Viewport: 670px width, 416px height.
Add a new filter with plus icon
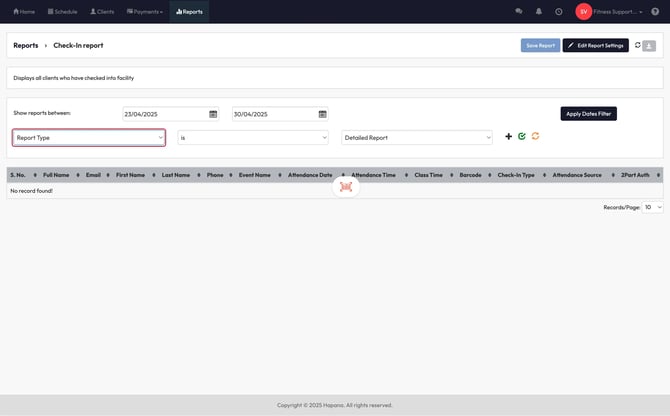pyautogui.click(x=508, y=137)
